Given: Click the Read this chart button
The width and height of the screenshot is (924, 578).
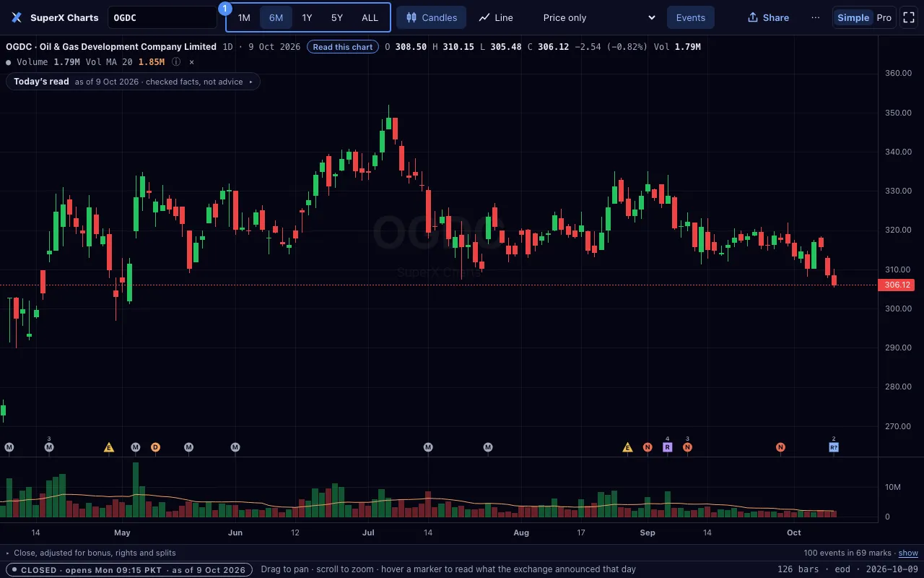Looking at the screenshot, I should tap(343, 47).
